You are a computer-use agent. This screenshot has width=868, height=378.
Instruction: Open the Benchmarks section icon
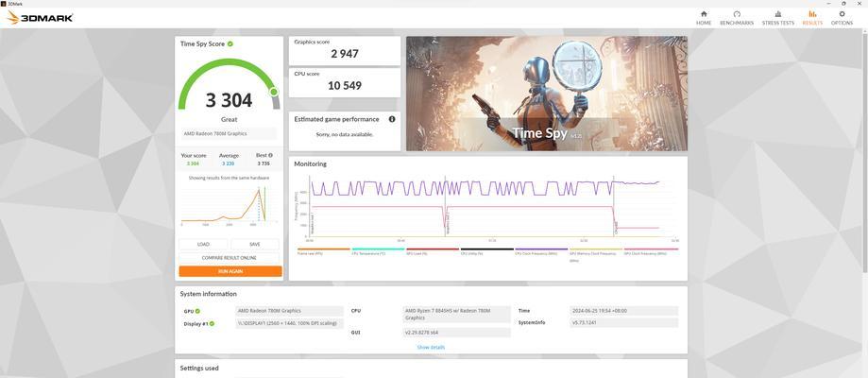(737, 14)
